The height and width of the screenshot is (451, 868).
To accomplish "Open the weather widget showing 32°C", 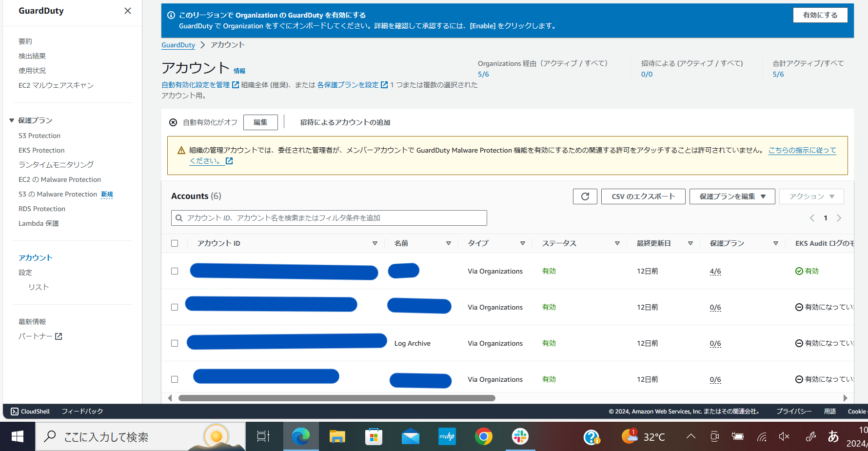I will click(643, 436).
